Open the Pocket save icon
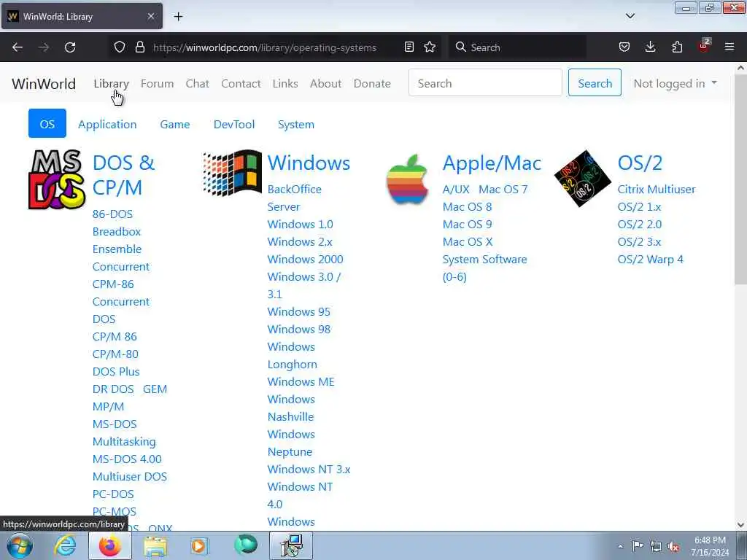 tap(624, 47)
